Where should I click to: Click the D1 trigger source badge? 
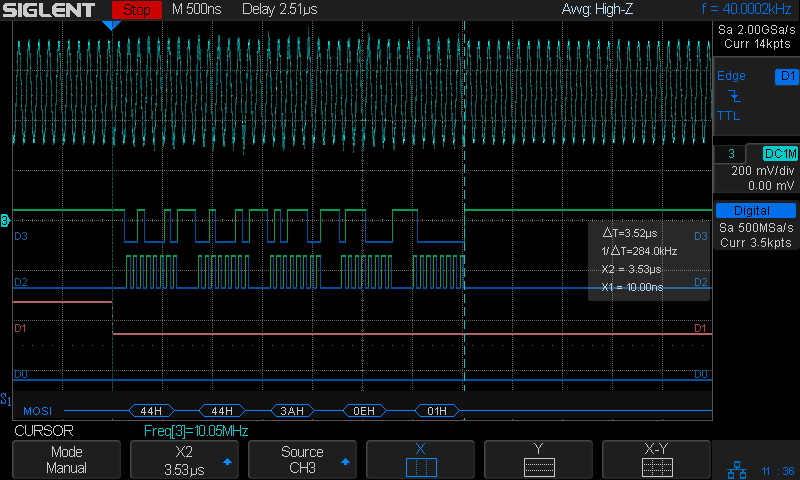tap(785, 76)
